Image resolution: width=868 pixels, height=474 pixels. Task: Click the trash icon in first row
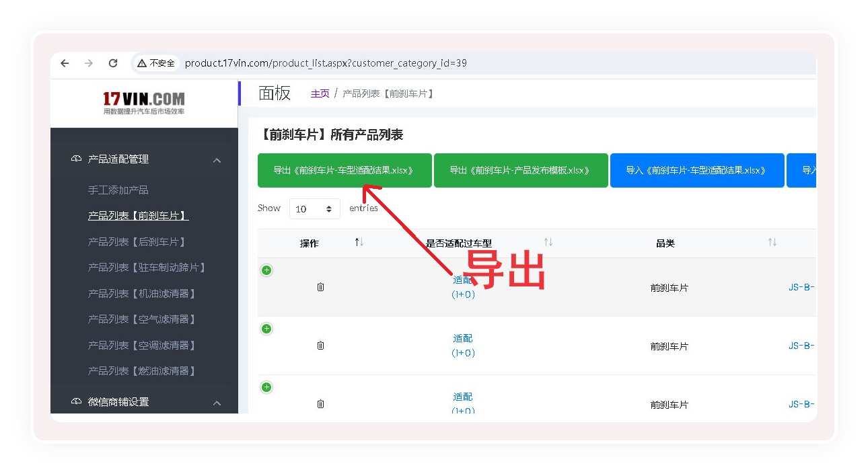point(320,287)
